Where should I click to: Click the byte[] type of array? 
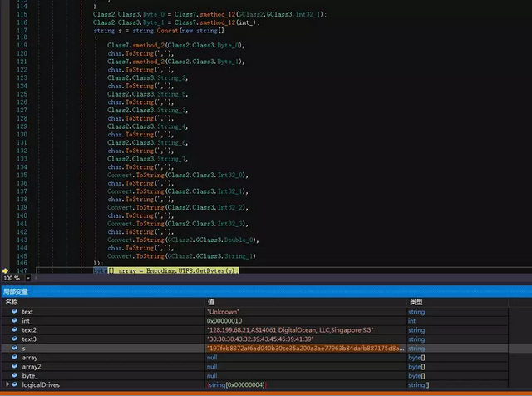416,358
